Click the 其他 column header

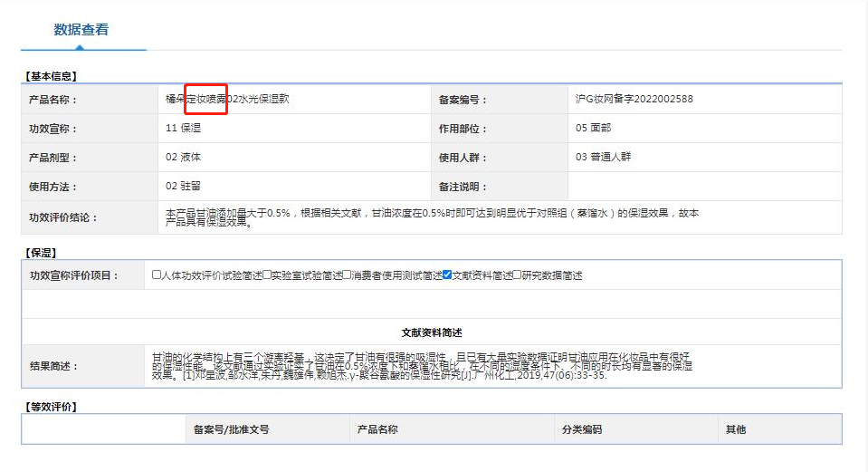(736, 429)
